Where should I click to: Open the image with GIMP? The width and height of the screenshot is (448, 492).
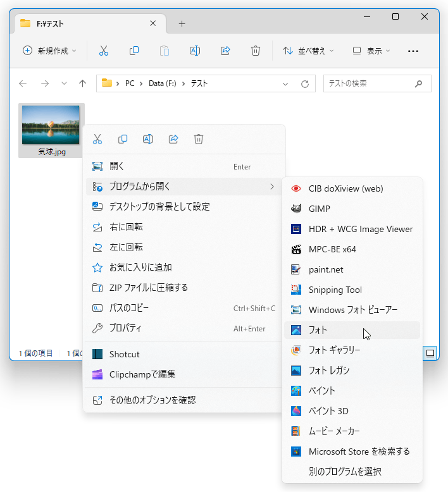(x=352, y=209)
